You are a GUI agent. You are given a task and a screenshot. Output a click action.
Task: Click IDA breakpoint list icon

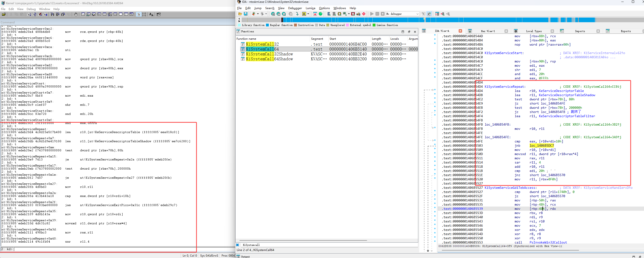[437, 14]
